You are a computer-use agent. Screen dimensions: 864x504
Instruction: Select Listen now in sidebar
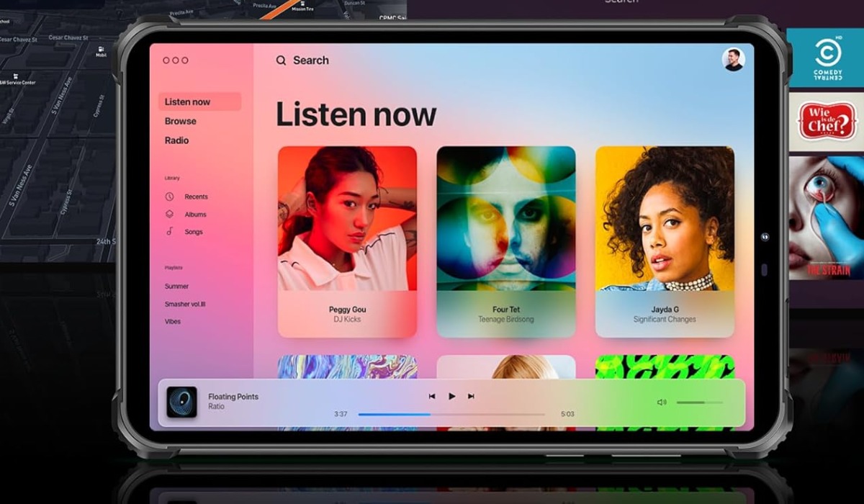[199, 102]
